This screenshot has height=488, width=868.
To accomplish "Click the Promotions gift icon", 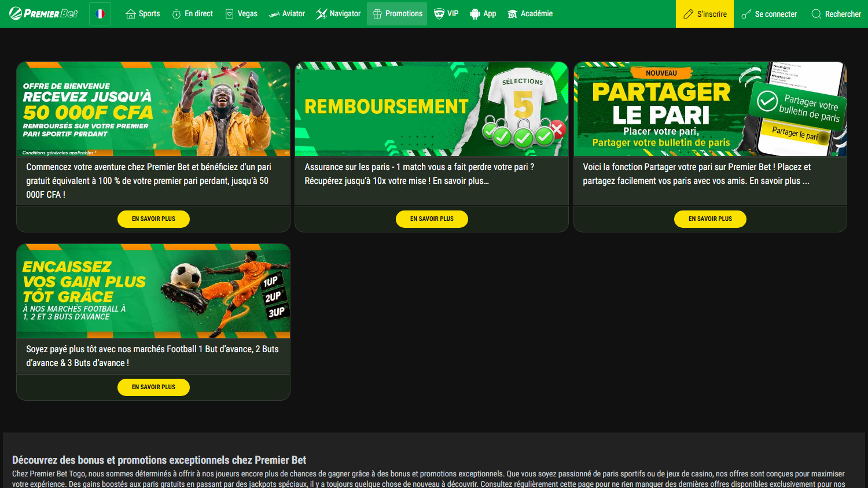I will coord(377,14).
